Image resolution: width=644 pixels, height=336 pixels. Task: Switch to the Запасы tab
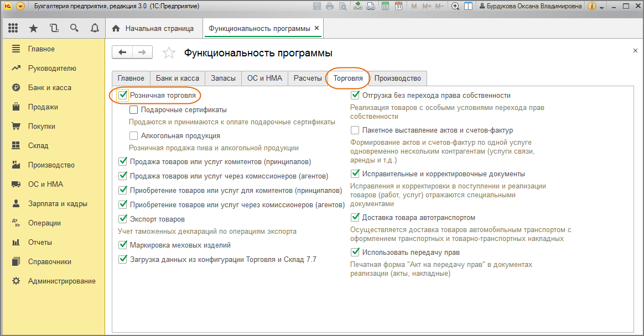[223, 78]
